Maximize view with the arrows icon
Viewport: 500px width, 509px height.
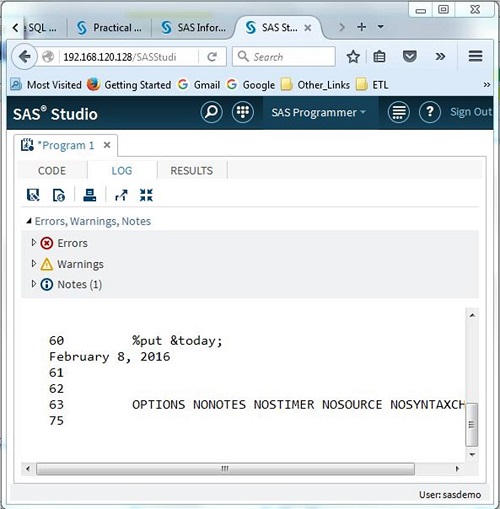(146, 195)
